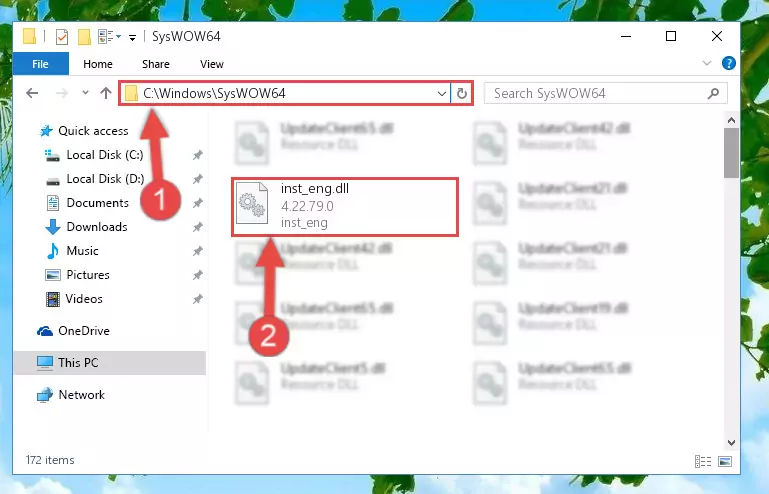The width and height of the screenshot is (769, 494).
Task: Click the 172 items status text
Action: click(x=50, y=460)
